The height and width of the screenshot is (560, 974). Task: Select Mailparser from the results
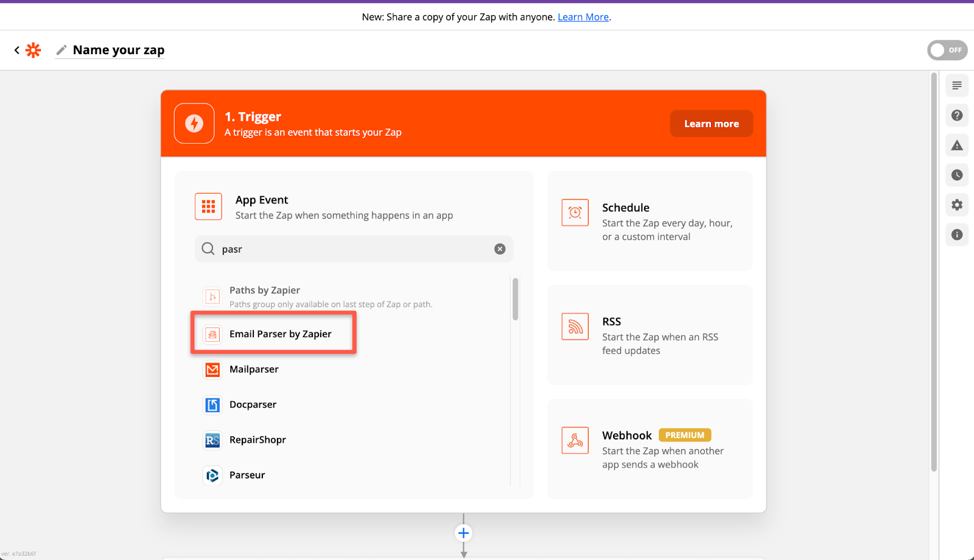254,369
